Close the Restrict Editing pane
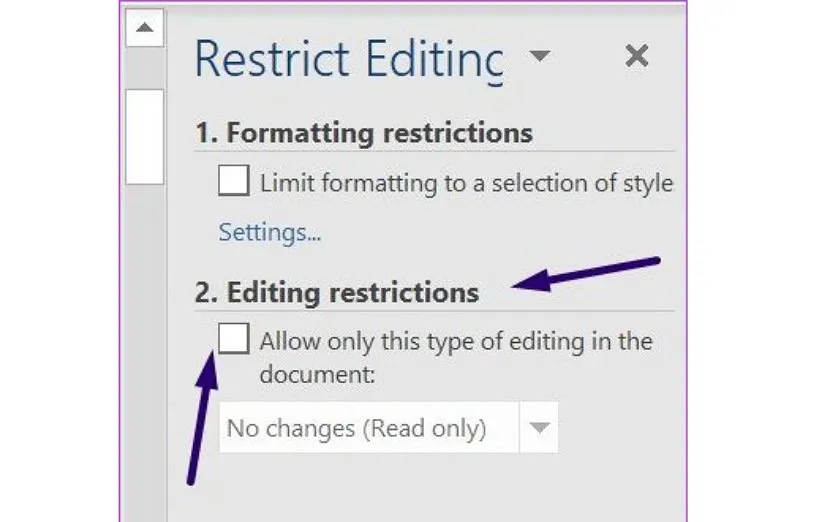Screen dimensions: 822x522 pos(636,57)
